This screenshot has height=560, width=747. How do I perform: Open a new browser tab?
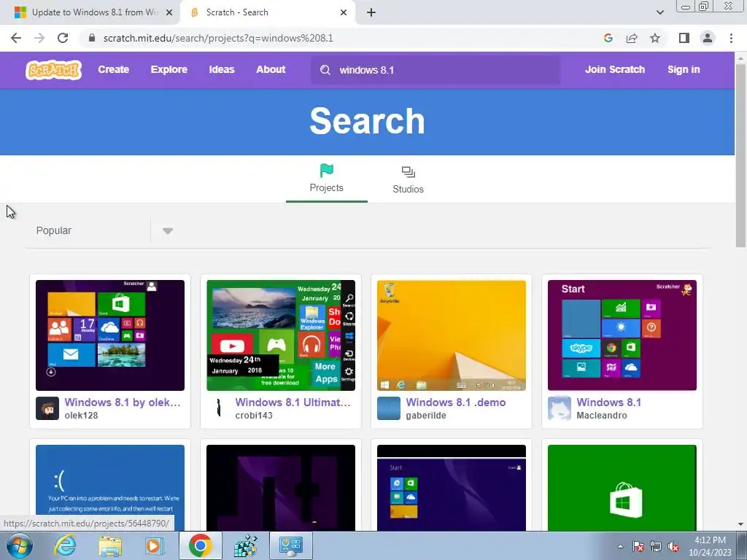tap(371, 12)
